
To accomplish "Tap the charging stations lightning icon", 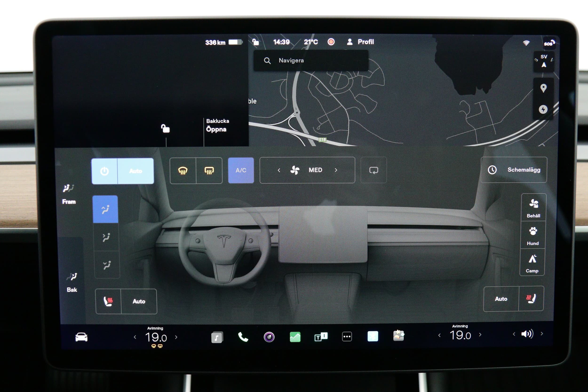I will [x=543, y=110].
